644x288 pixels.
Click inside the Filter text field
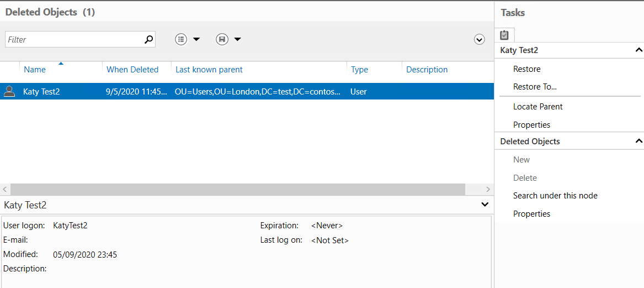coord(74,39)
